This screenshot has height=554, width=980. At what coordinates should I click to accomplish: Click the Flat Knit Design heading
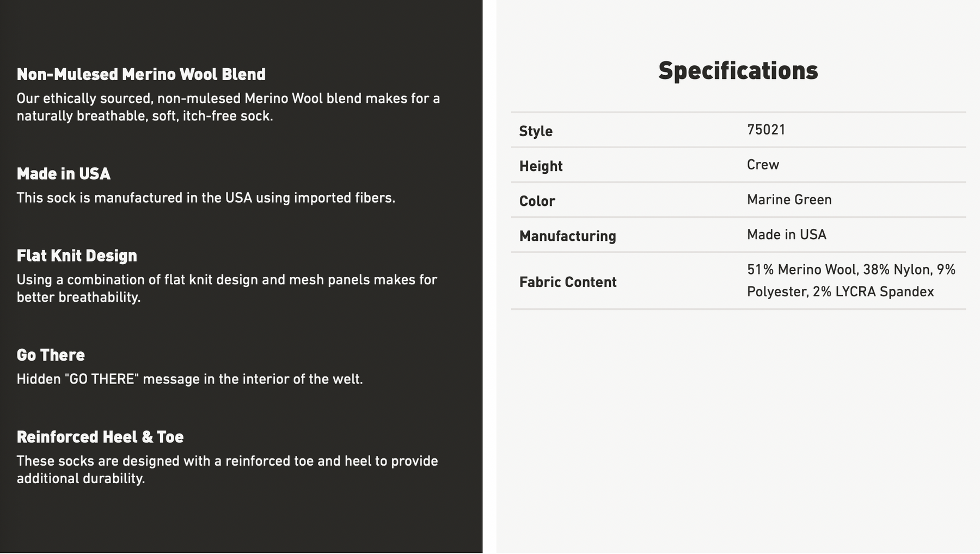pos(77,256)
